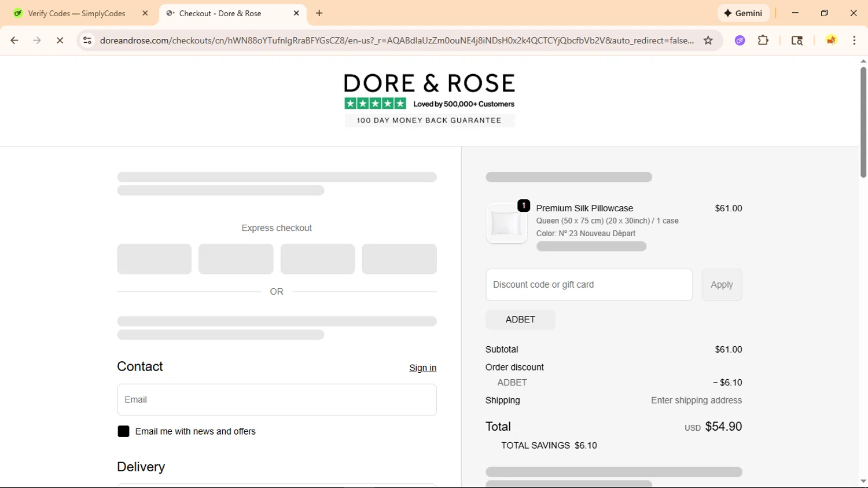Click the Apply discount button
This screenshot has width=868, height=488.
722,285
